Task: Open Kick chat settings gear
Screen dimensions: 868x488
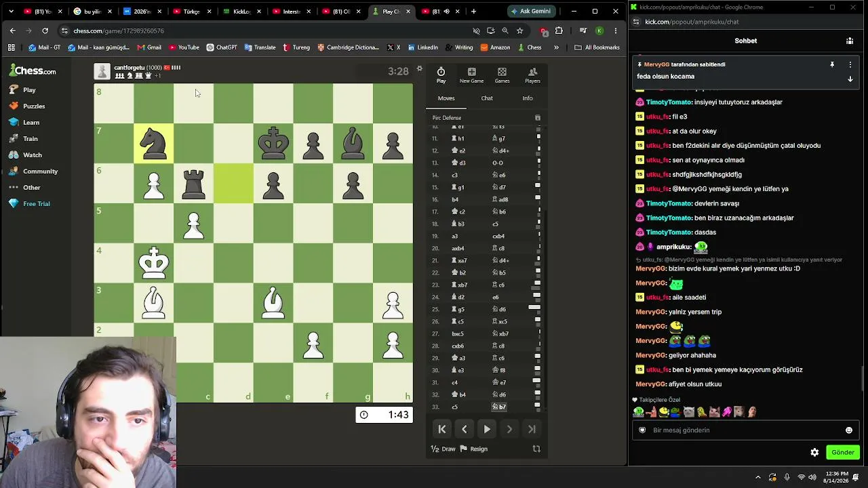Action: point(814,452)
